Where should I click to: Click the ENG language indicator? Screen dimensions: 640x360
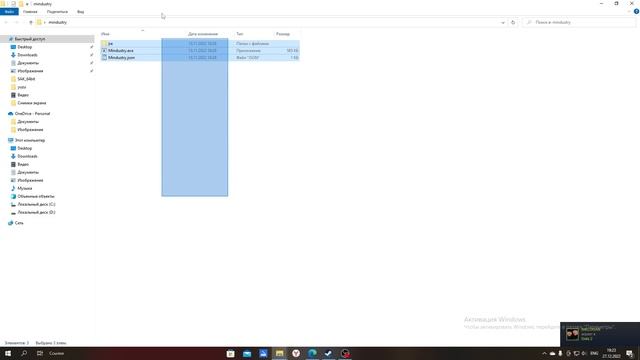(x=594, y=353)
